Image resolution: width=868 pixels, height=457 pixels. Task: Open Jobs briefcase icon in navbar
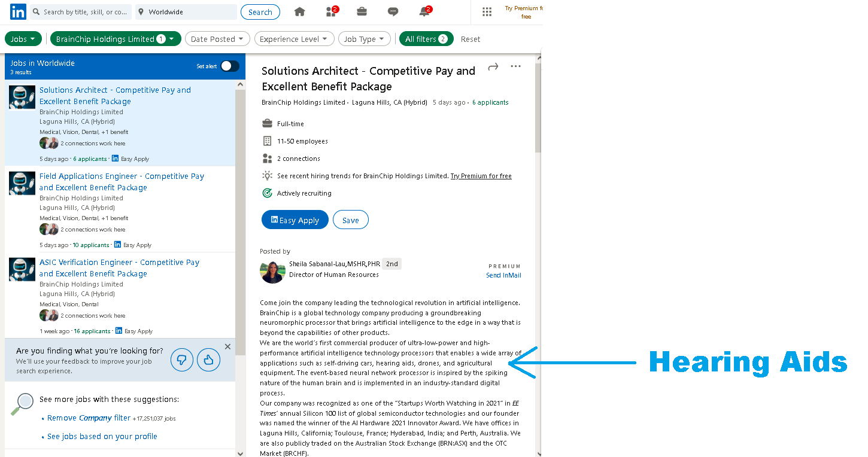coord(362,12)
